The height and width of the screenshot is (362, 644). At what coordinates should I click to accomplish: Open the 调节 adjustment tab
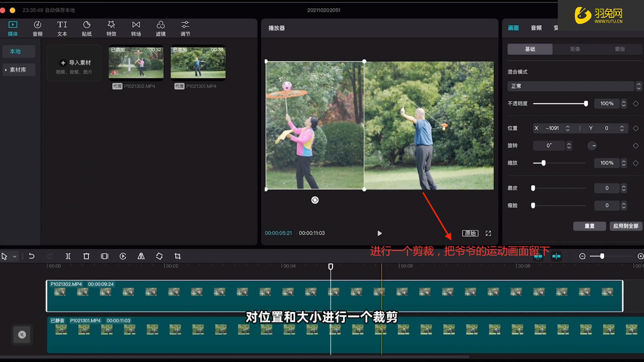tap(185, 28)
